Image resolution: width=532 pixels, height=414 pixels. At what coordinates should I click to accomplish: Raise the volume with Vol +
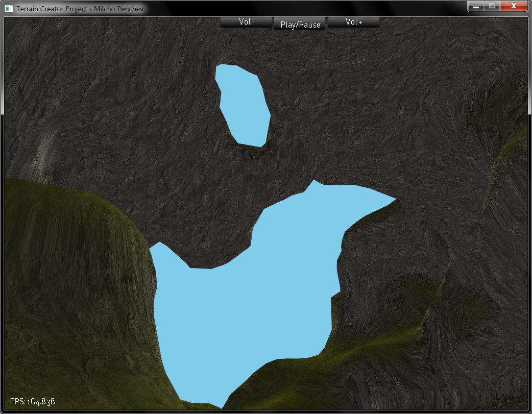[x=353, y=22]
